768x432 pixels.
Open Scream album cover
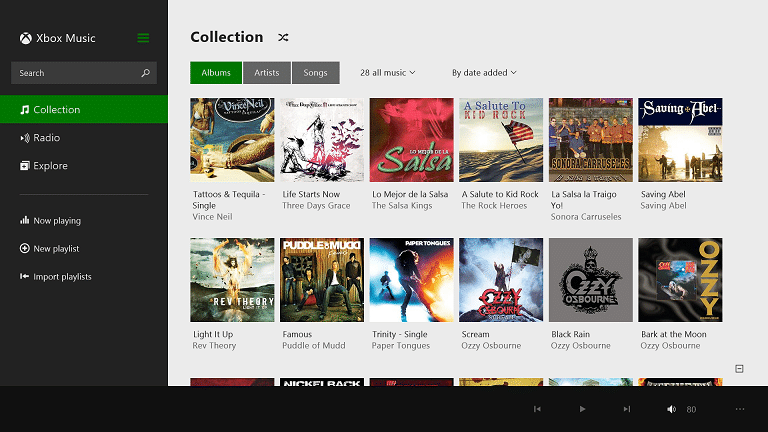pyautogui.click(x=501, y=280)
